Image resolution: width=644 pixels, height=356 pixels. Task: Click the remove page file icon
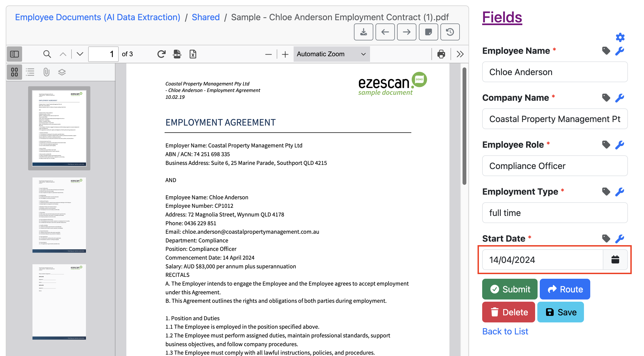193,54
